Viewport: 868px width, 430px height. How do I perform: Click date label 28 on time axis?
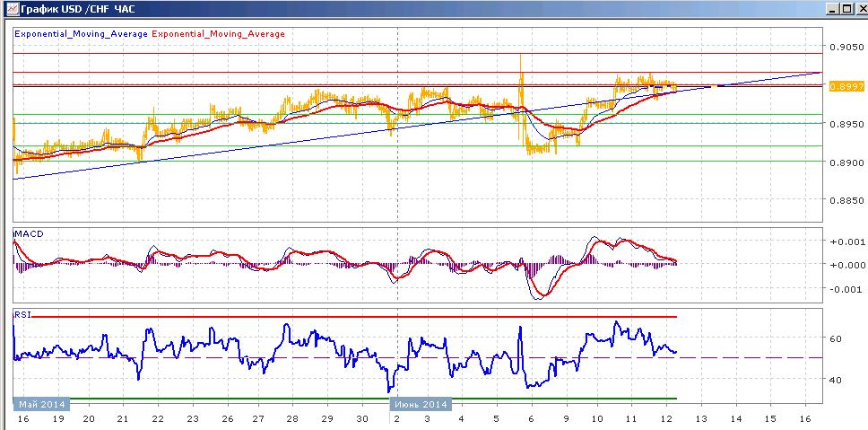[293, 419]
